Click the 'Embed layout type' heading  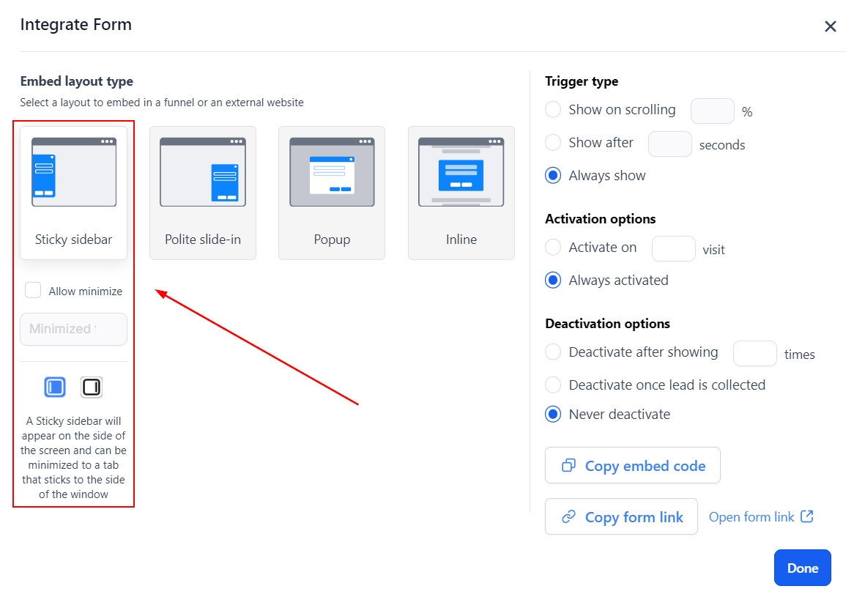(77, 81)
